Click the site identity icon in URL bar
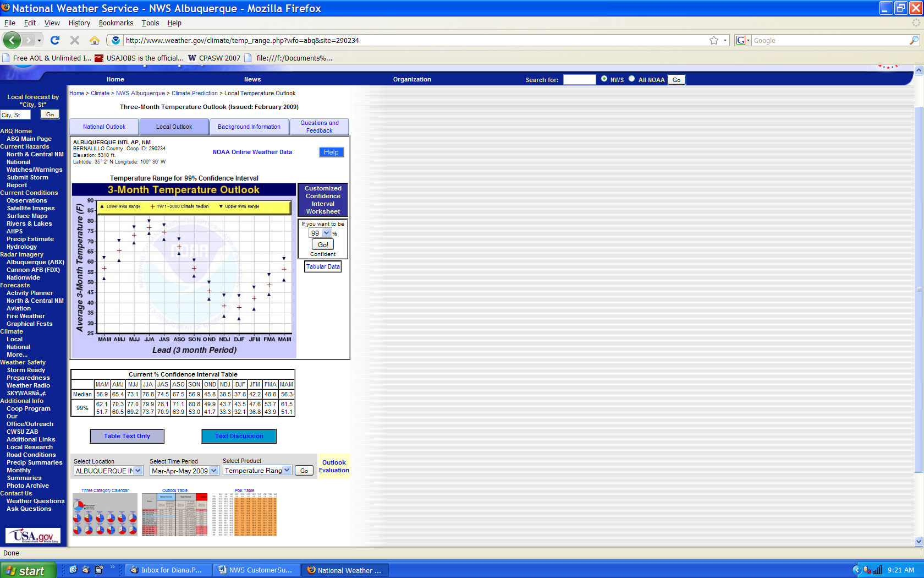The height and width of the screenshot is (578, 924). click(116, 40)
